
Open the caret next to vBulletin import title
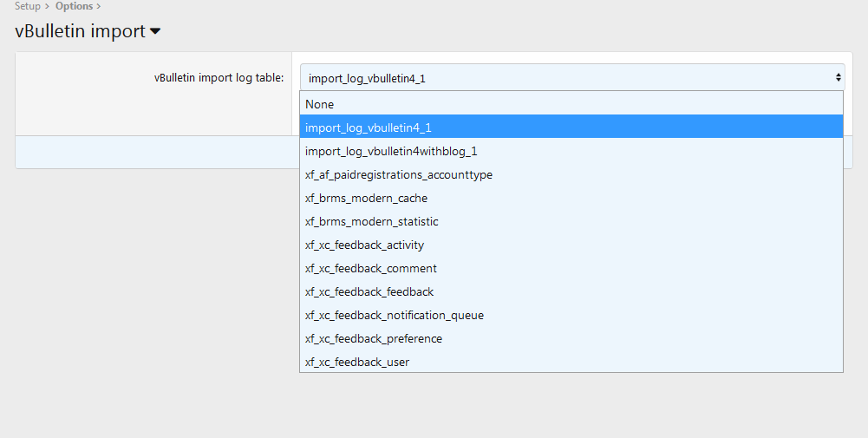[x=155, y=32]
